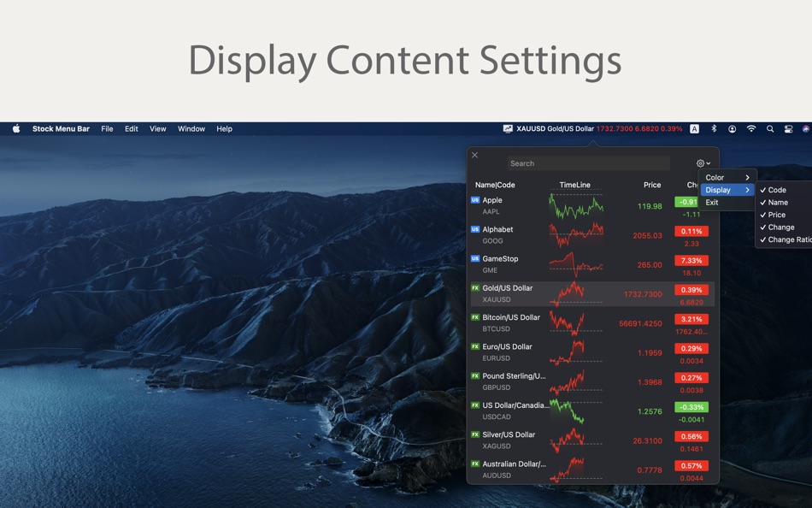The width and height of the screenshot is (812, 508).
Task: Open the Help menu
Action: pyautogui.click(x=224, y=128)
